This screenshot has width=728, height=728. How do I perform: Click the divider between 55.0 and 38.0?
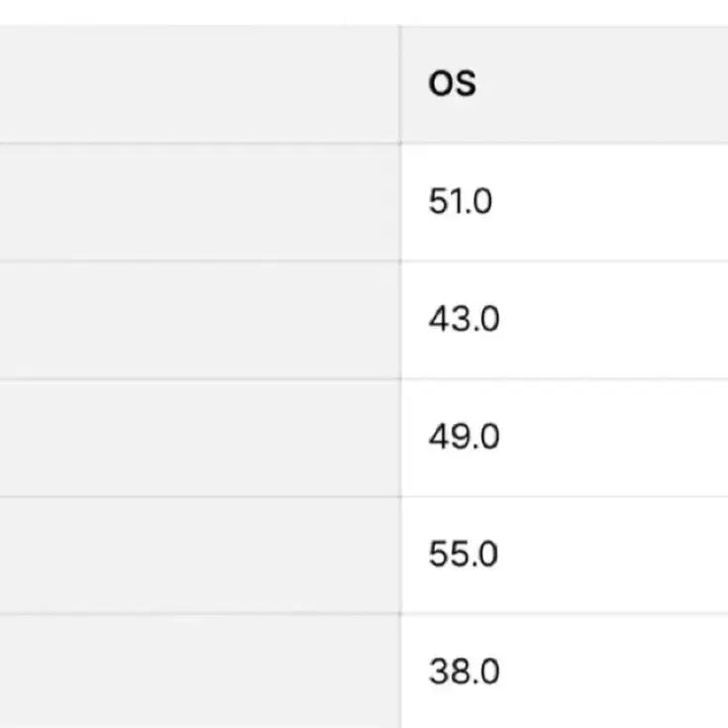(565, 613)
